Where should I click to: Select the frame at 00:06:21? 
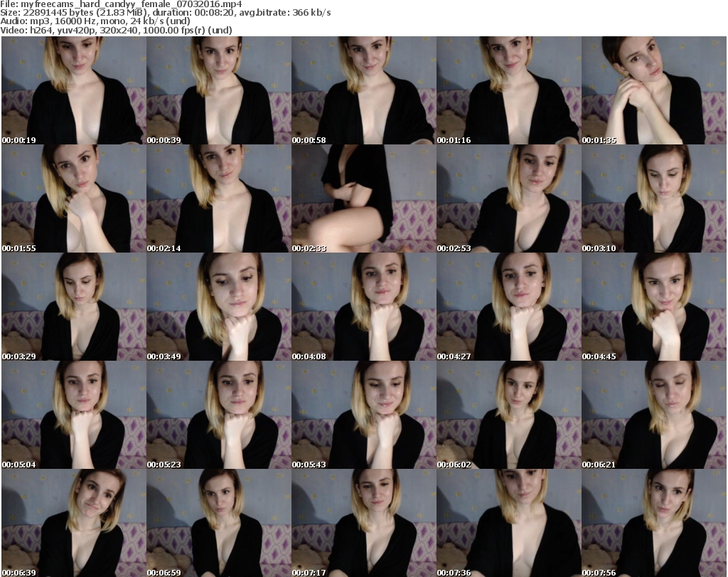pos(654,415)
